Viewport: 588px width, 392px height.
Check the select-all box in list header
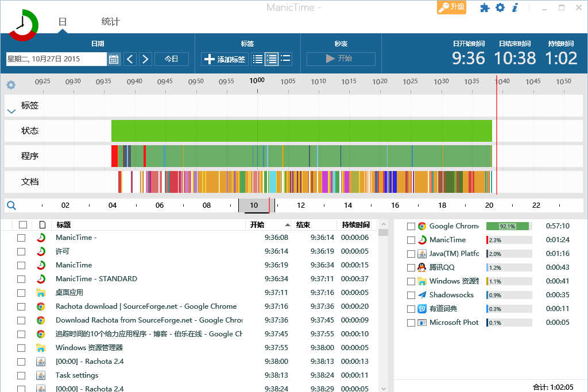(x=23, y=224)
